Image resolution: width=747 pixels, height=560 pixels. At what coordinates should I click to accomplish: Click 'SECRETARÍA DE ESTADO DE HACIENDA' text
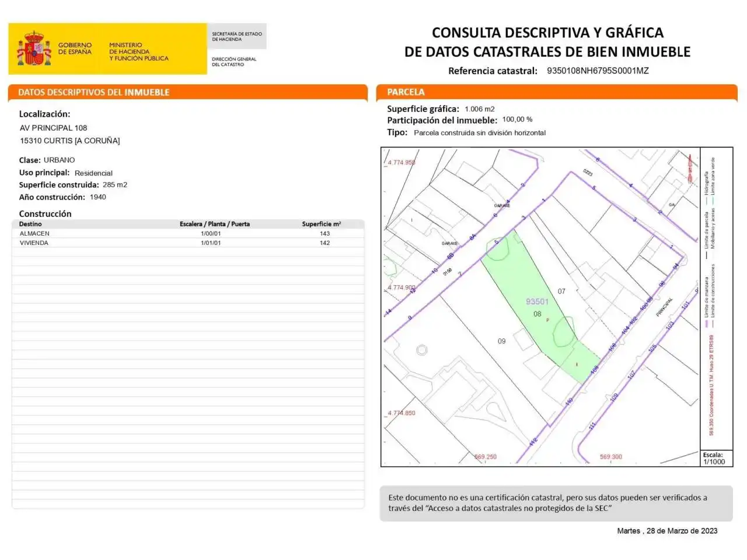(236, 37)
